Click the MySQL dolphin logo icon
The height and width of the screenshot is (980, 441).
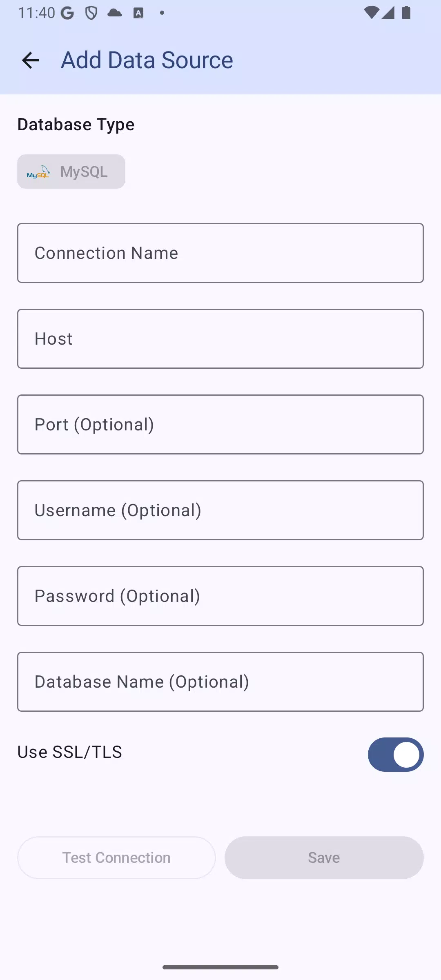click(x=38, y=172)
